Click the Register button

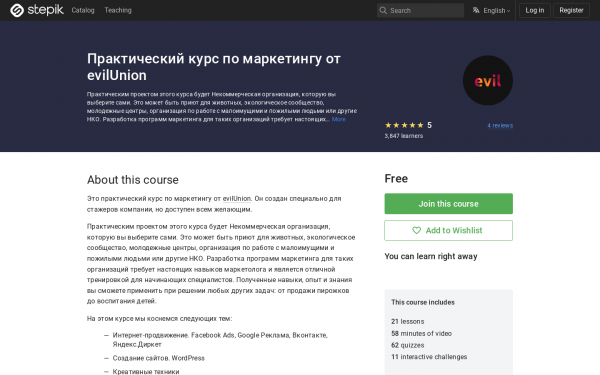(x=571, y=10)
